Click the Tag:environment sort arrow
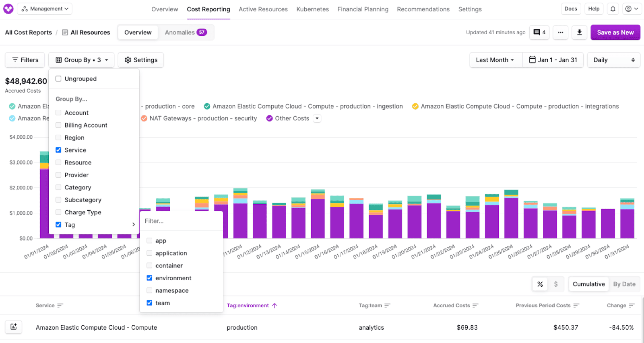This screenshot has height=343, width=644. coord(275,306)
